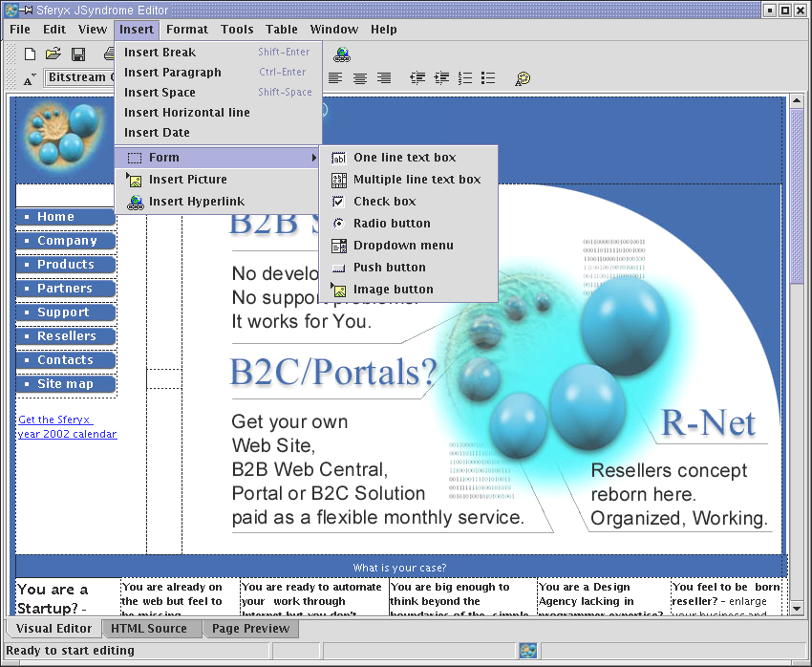
Task: Select Insert Picture menu entry
Action: [187, 180]
